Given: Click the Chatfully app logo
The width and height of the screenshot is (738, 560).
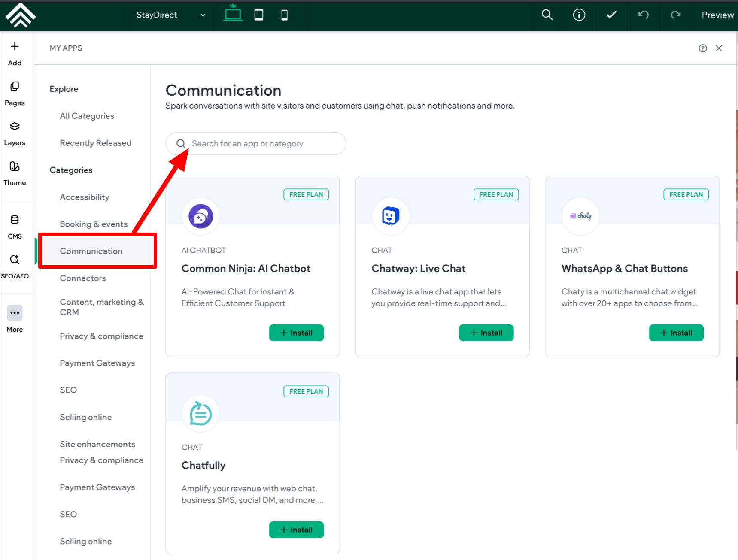Looking at the screenshot, I should pos(201,413).
